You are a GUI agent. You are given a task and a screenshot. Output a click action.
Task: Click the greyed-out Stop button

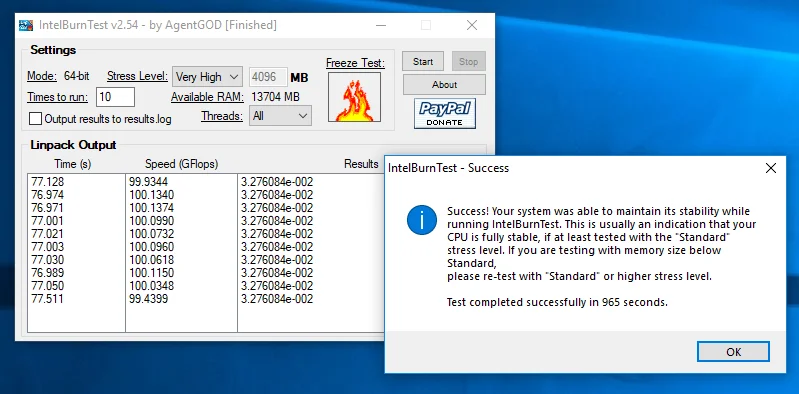[x=468, y=61]
